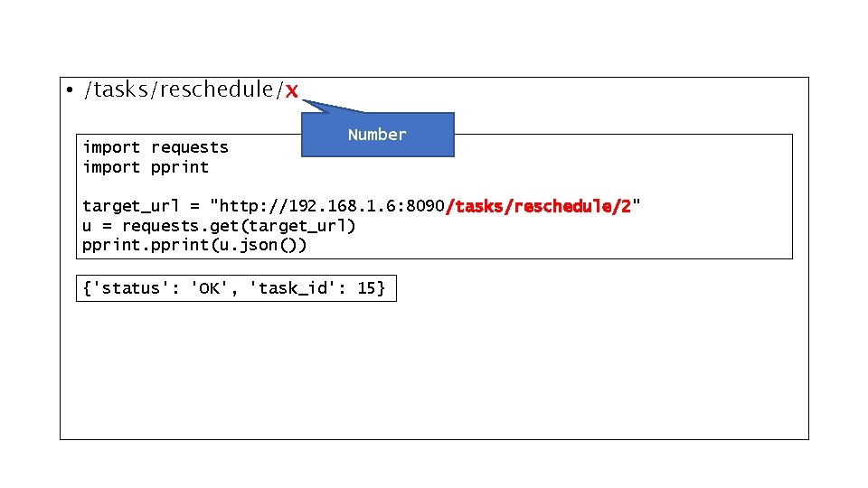Click the number 15 in the output
This screenshot has width=868, height=488.
pyautogui.click(x=366, y=288)
